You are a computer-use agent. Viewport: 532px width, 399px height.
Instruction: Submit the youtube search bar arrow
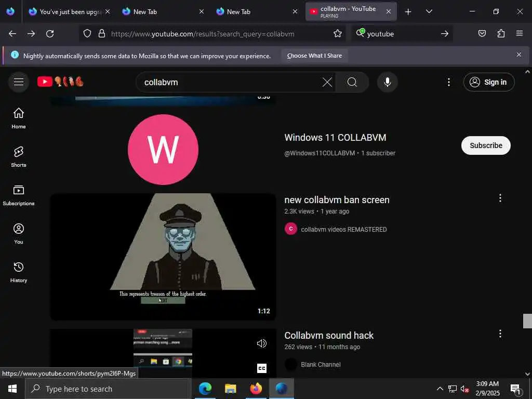coord(445,34)
